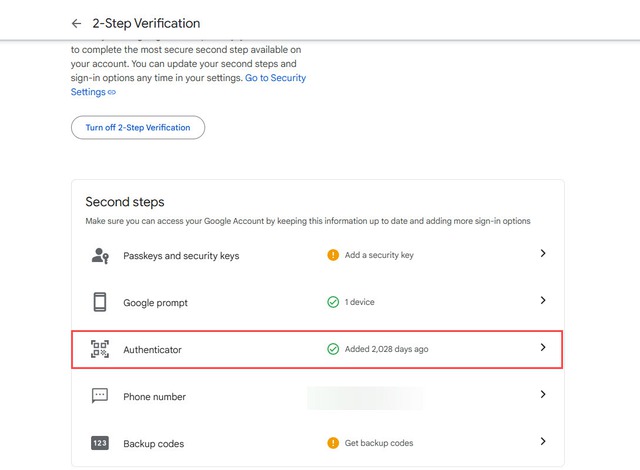Expand Google prompt row chevron

click(x=543, y=300)
